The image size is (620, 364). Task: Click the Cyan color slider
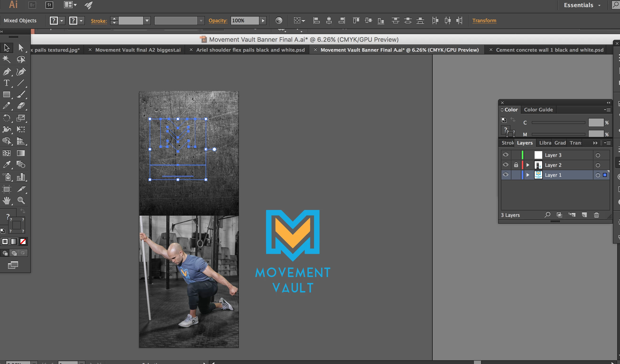pyautogui.click(x=558, y=122)
